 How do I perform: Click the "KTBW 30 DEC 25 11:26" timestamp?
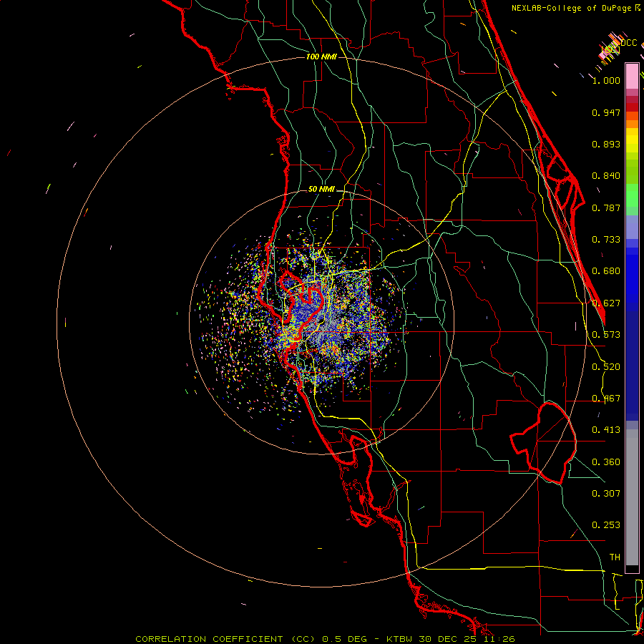pos(451,639)
